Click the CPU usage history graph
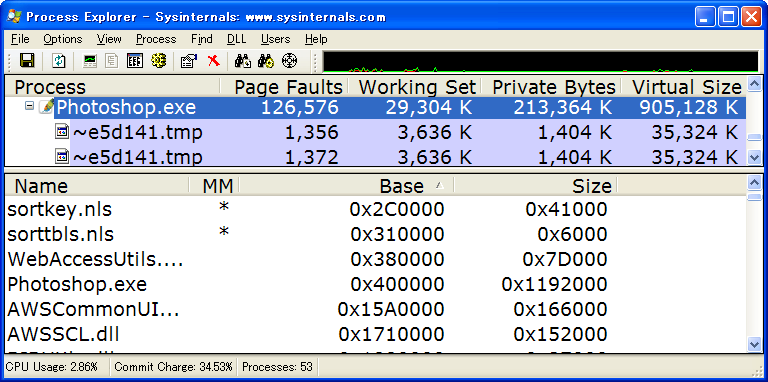Screen dimensions: 768x382 tap(540, 62)
